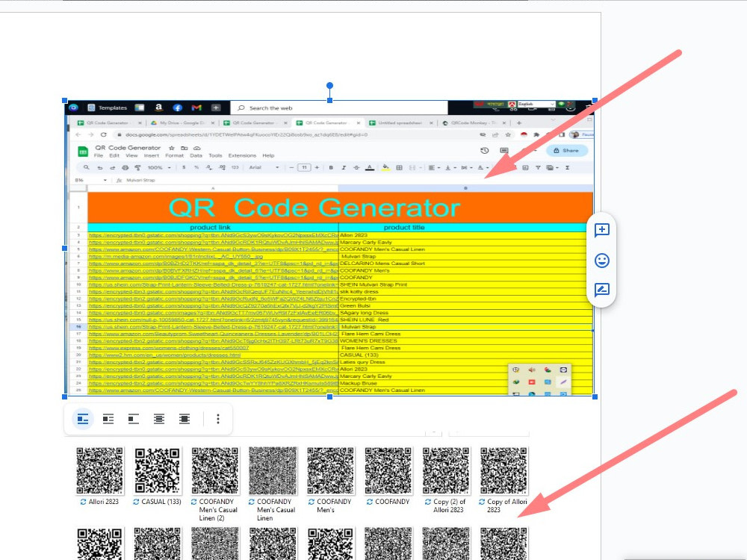Select the Allori 2823 QR code thumbnail

[100, 470]
